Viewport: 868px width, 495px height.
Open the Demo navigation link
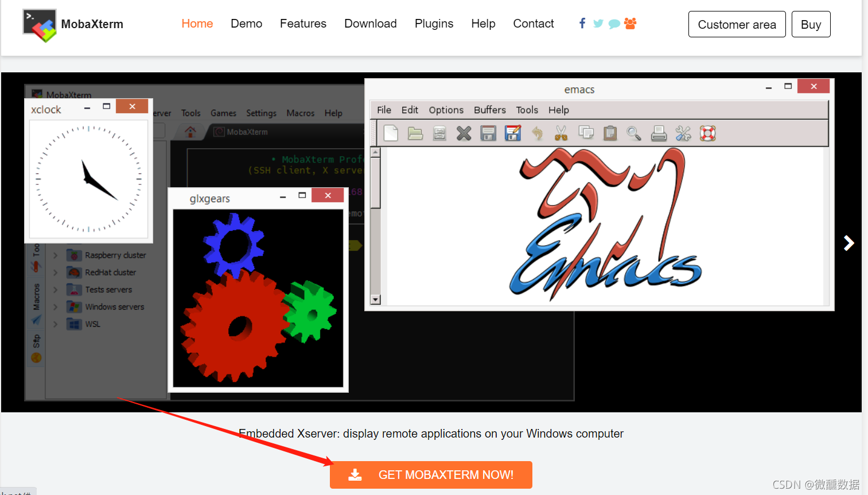pyautogui.click(x=247, y=24)
